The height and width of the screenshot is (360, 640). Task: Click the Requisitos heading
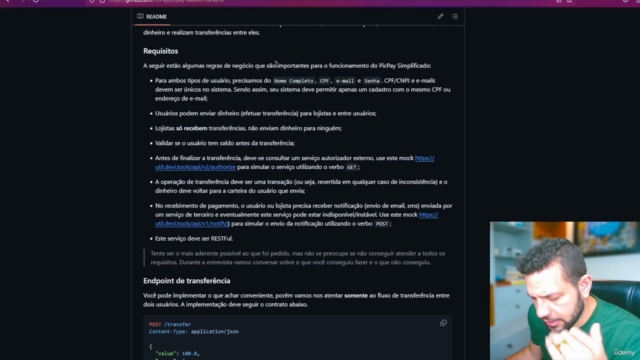click(x=160, y=51)
